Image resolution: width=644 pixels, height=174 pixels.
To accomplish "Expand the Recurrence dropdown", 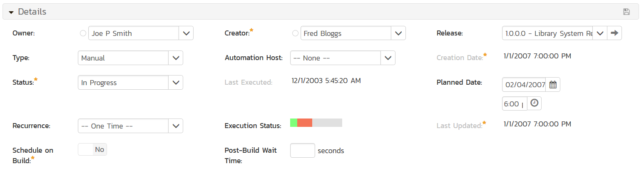I will (175, 126).
